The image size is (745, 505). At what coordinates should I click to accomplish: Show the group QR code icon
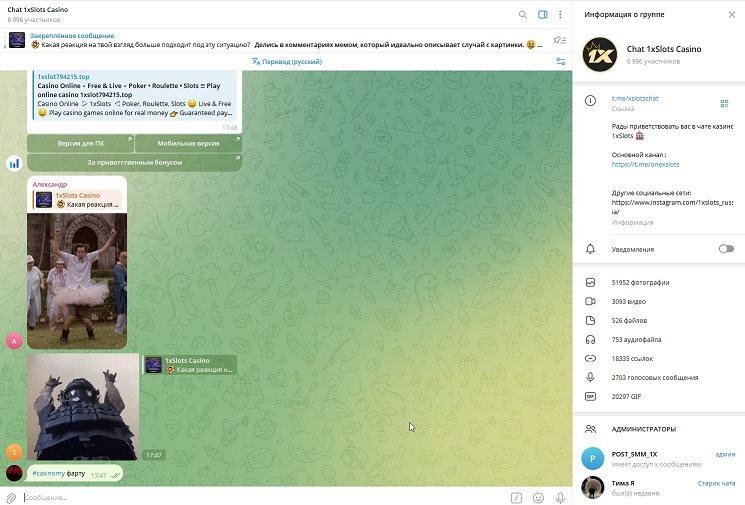point(724,104)
